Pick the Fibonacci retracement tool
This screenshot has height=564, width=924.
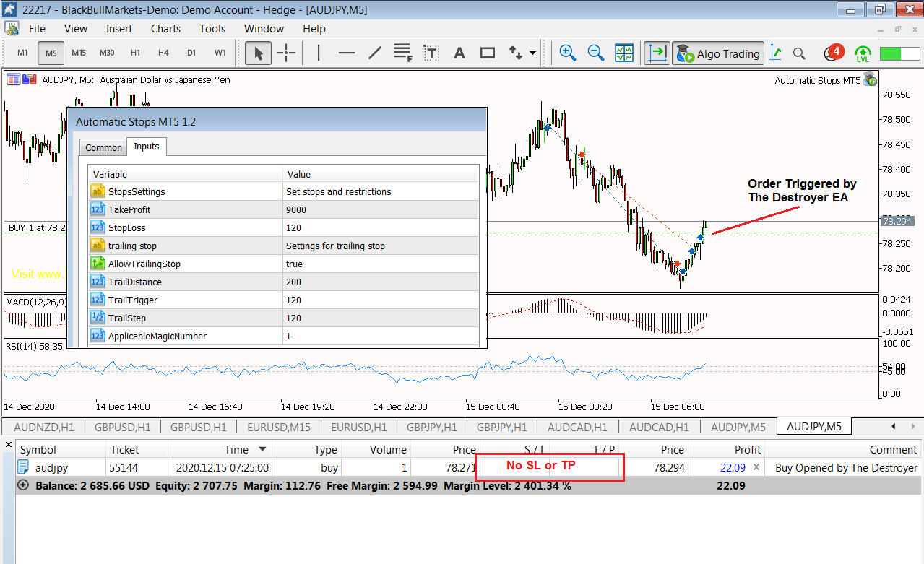point(402,53)
